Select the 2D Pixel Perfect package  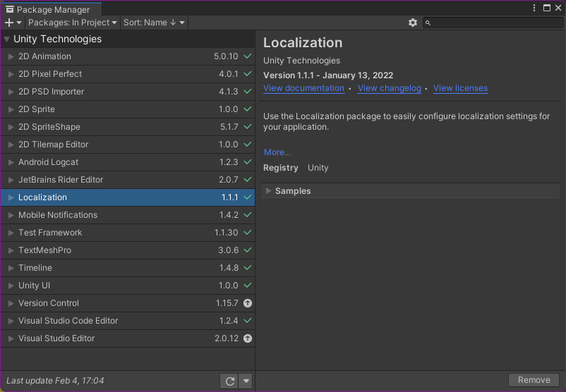point(128,74)
